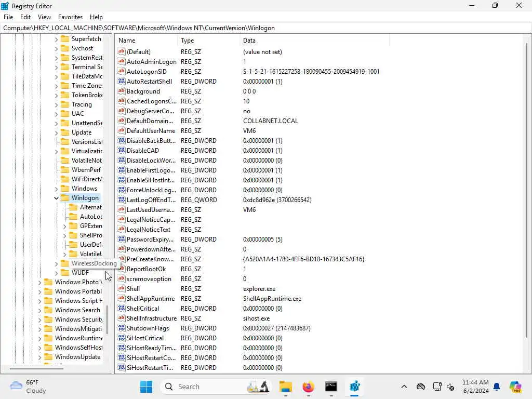Select the UserDef subkey under Winlogon
The image size is (532, 399).
tap(90, 245)
